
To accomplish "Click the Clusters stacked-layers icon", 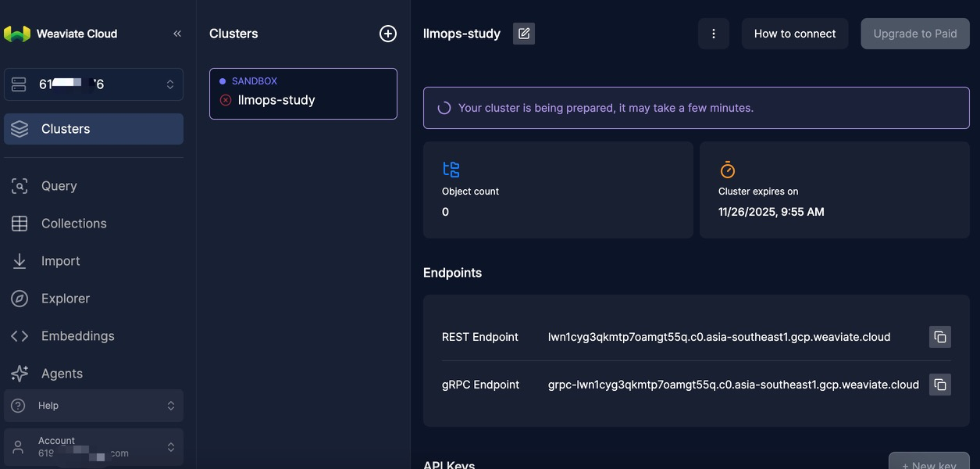I will tap(20, 129).
